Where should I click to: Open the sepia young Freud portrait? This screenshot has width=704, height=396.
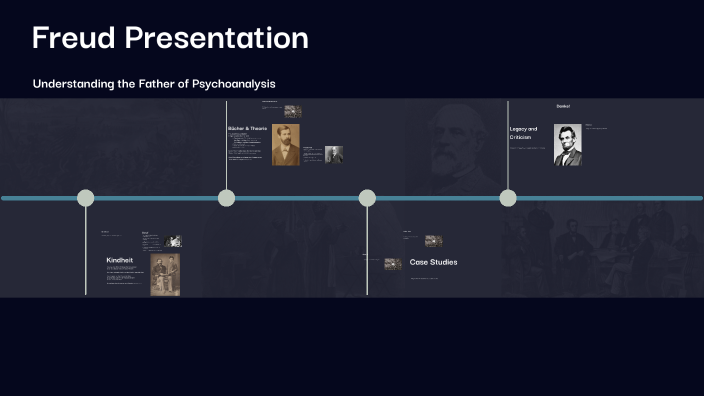point(286,145)
